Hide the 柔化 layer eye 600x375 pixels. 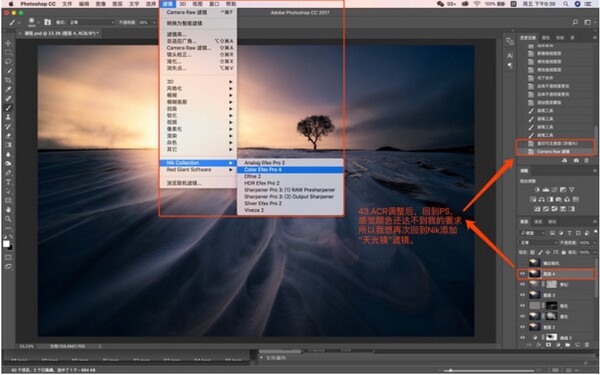pos(522,316)
